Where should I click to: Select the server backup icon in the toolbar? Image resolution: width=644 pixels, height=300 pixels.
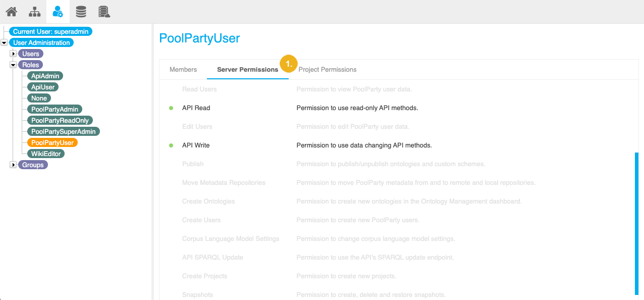click(104, 11)
